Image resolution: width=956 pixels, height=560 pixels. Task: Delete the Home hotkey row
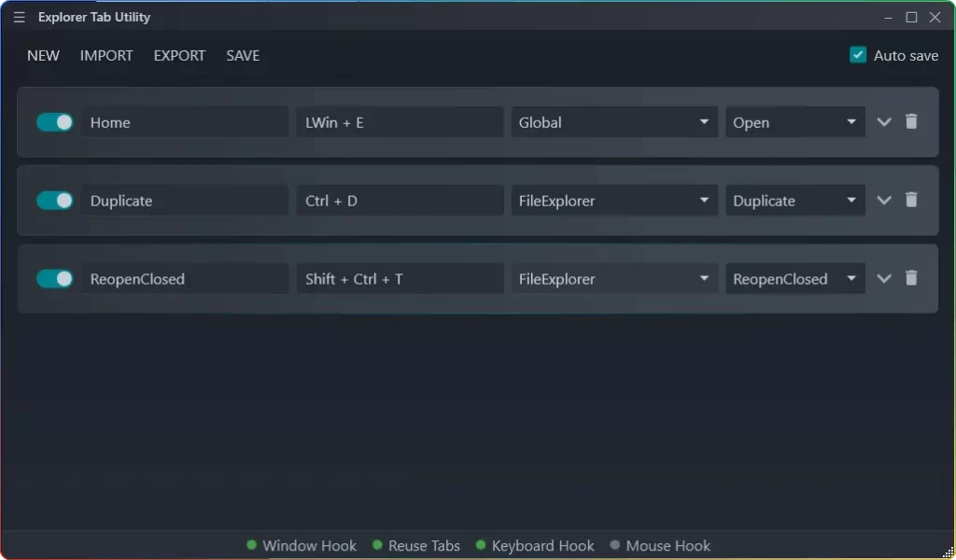pyautogui.click(x=911, y=122)
